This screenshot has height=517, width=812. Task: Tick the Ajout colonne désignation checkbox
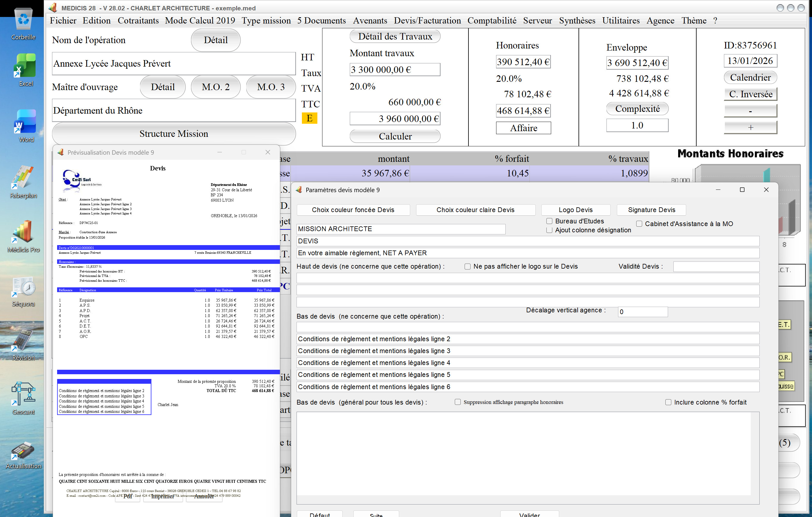click(x=549, y=230)
